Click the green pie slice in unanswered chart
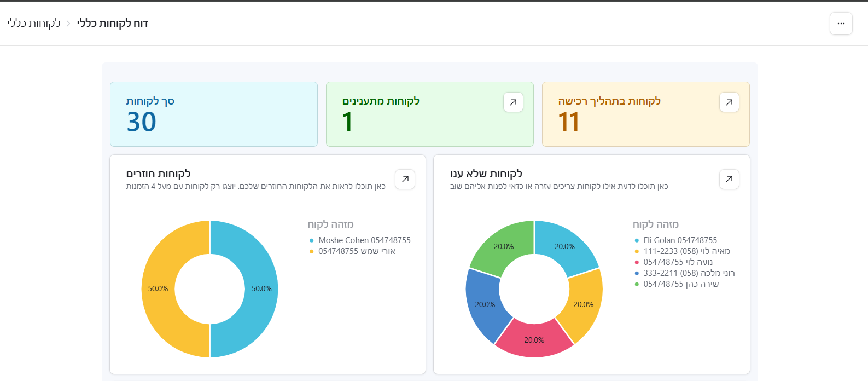Viewport: 868px width, 381px height. 504,247
